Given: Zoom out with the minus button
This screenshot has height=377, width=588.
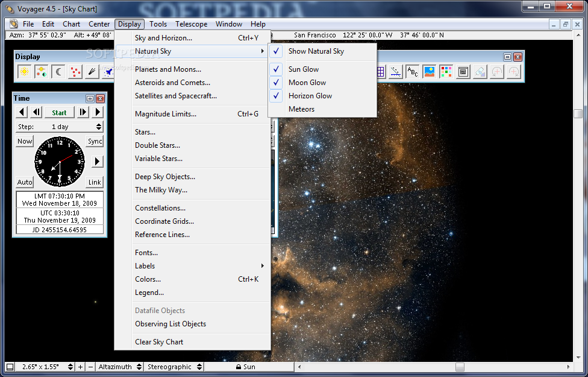Looking at the screenshot, I should tap(90, 367).
